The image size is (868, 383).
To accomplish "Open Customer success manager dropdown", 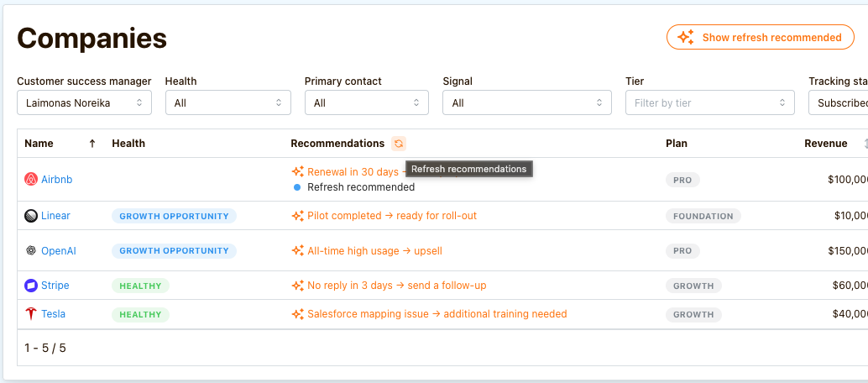I will [84, 103].
